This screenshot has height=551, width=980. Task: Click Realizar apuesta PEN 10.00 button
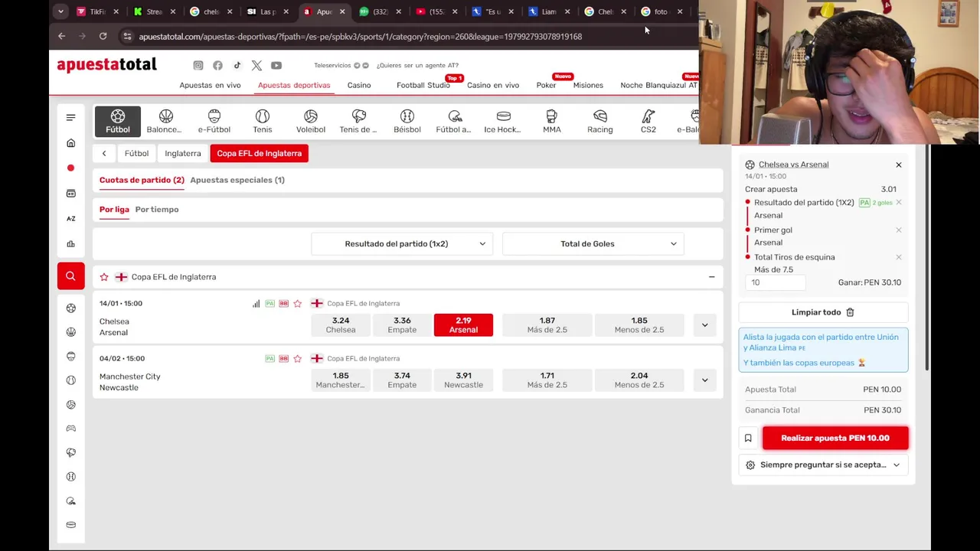click(835, 439)
